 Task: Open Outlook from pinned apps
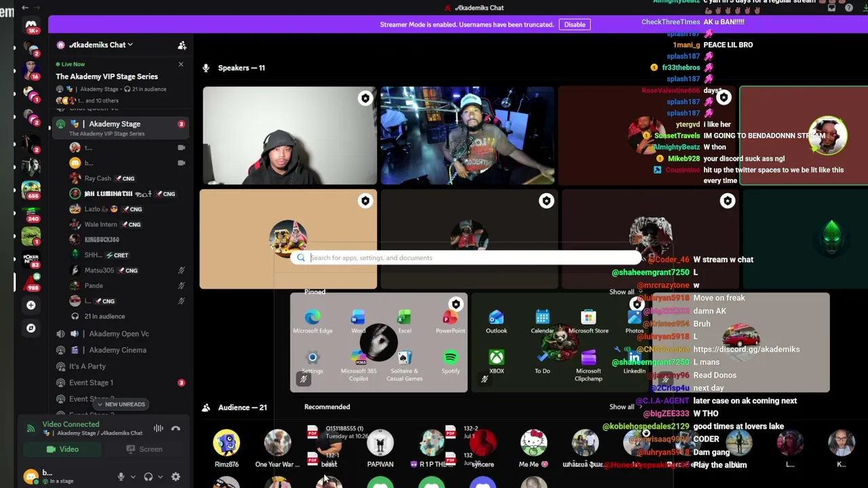496,321
